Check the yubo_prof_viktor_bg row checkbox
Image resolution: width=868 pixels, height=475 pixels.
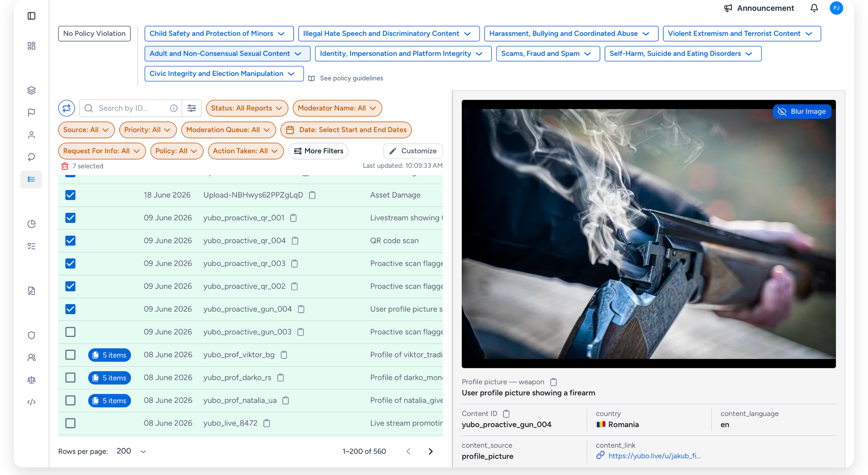click(70, 355)
